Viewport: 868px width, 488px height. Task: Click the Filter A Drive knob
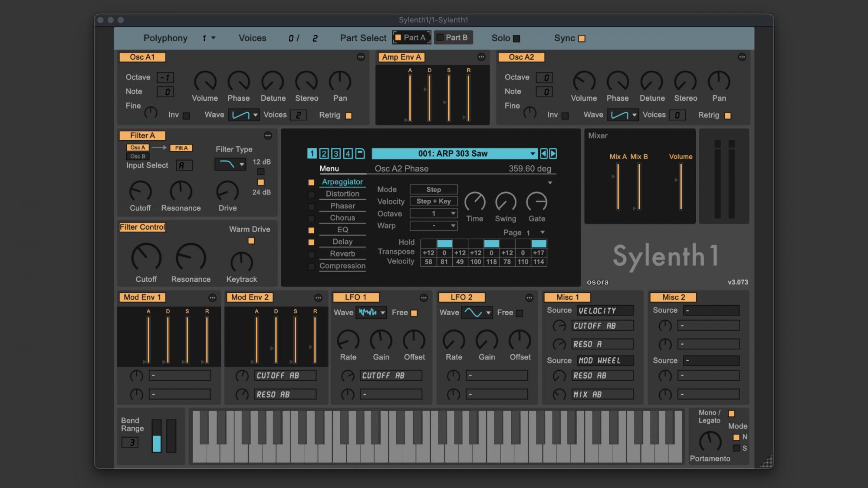(x=227, y=191)
